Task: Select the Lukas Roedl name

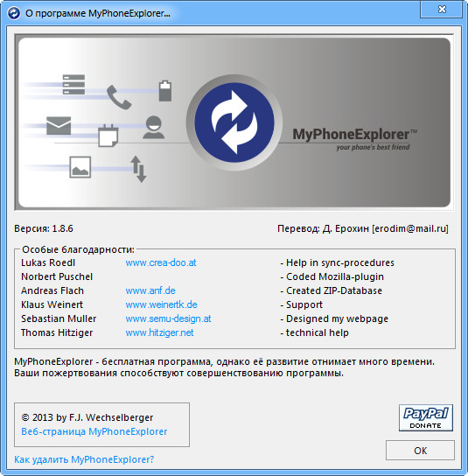Action: [48, 262]
